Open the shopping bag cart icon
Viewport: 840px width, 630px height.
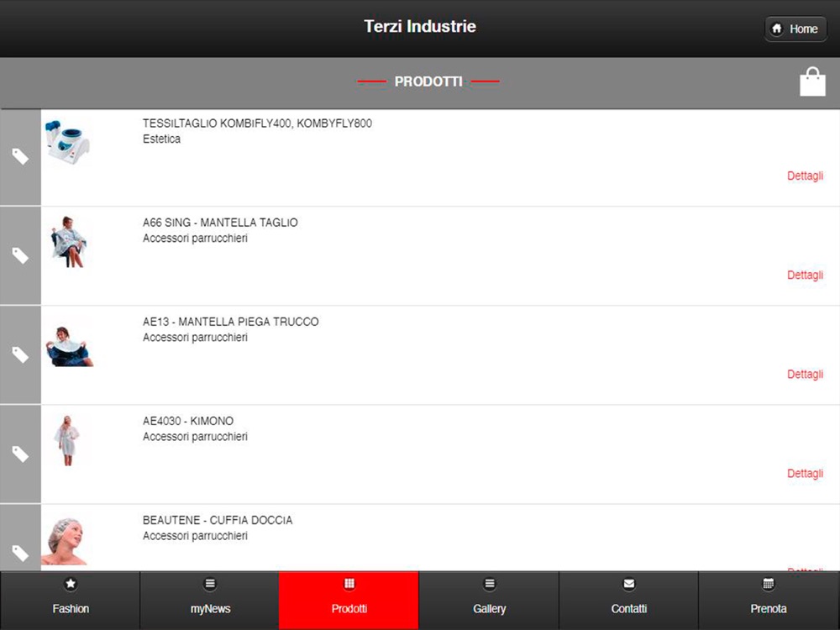click(x=812, y=81)
